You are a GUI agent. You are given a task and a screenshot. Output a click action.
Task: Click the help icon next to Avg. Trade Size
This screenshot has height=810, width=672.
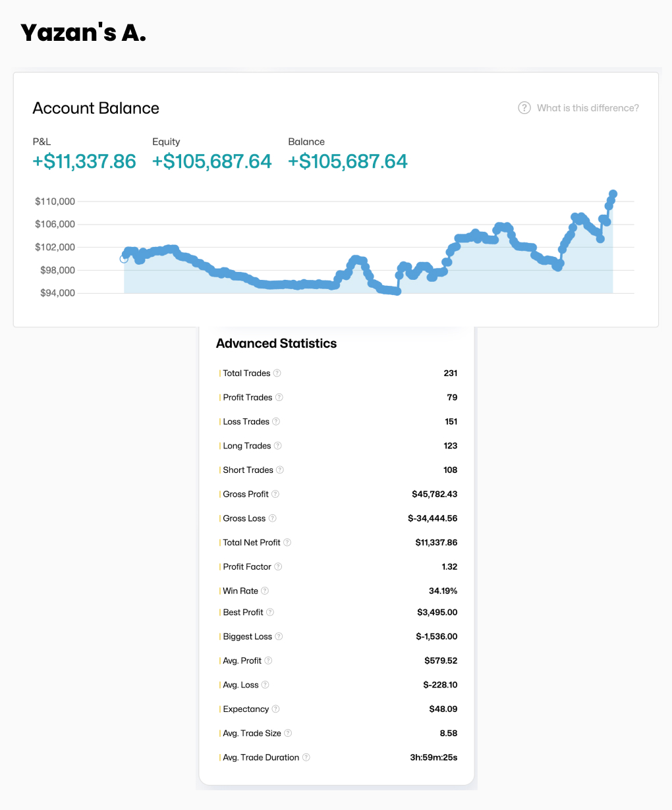click(288, 734)
